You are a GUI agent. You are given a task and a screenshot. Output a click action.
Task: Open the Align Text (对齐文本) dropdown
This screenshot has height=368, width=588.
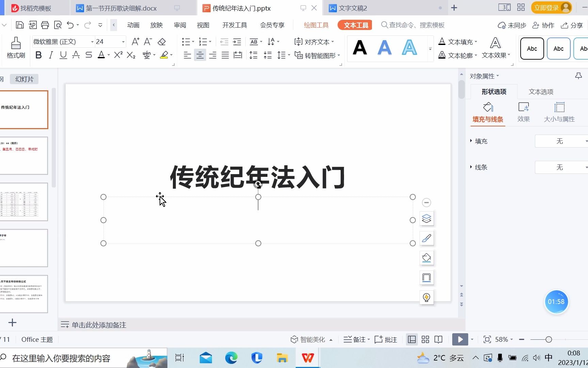pos(314,42)
